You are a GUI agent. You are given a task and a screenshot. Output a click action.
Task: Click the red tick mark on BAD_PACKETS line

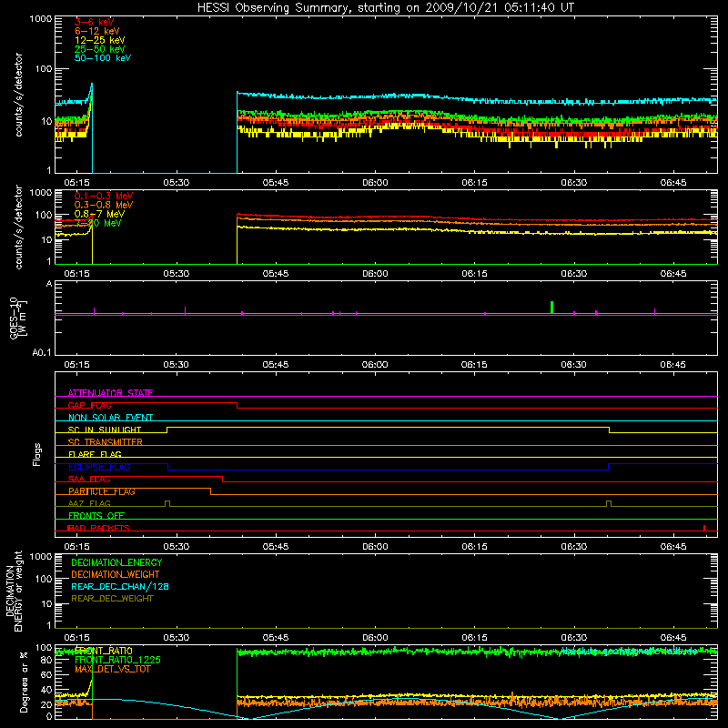coord(704,528)
